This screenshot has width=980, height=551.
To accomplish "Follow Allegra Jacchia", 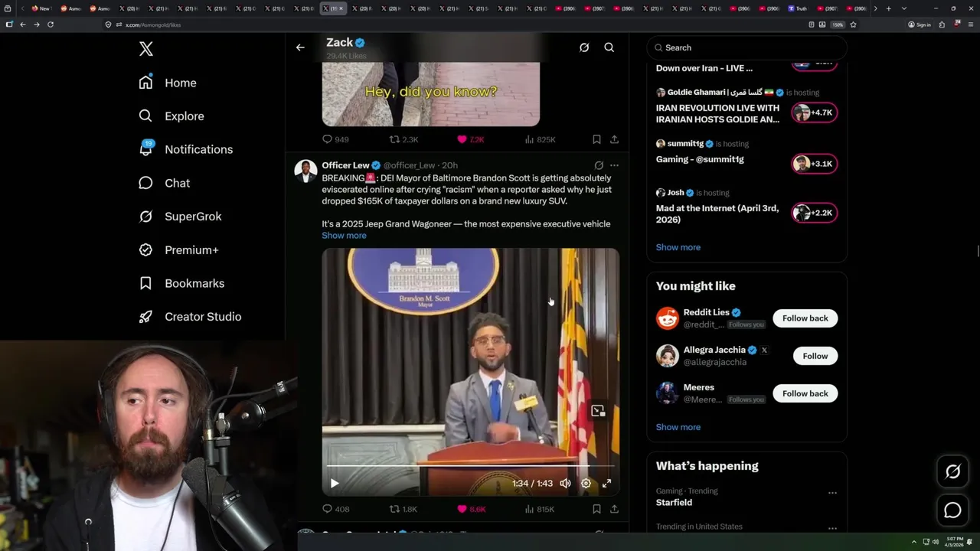I will [815, 356].
